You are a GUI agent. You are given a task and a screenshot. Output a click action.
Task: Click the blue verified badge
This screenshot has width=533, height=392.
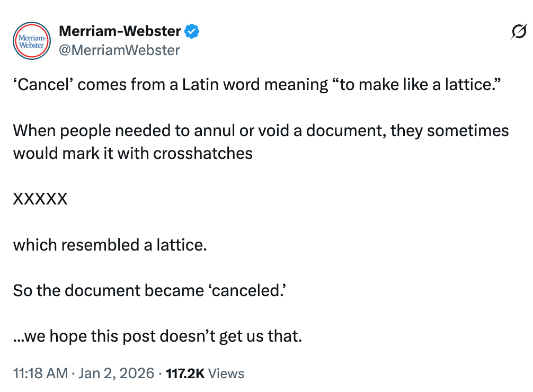(192, 32)
